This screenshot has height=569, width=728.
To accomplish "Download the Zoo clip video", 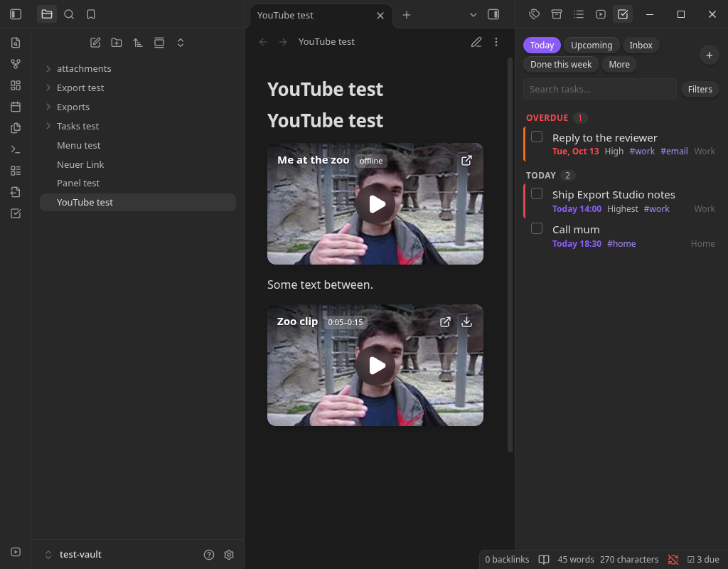I will click(x=466, y=322).
